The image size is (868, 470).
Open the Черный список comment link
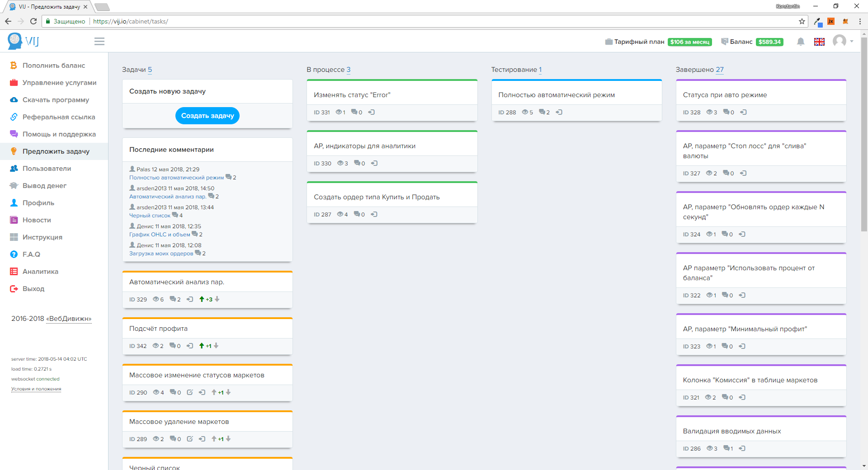pyautogui.click(x=150, y=216)
